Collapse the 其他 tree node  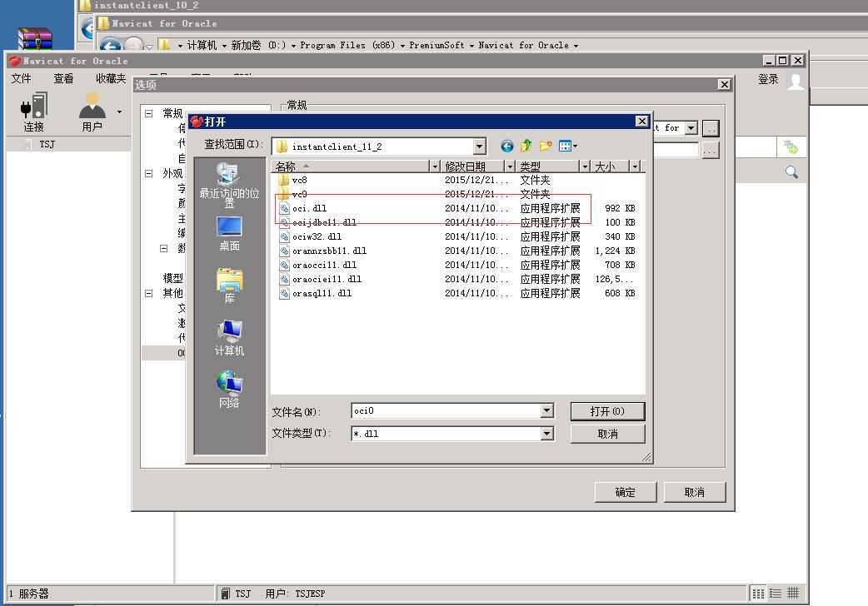(x=149, y=293)
